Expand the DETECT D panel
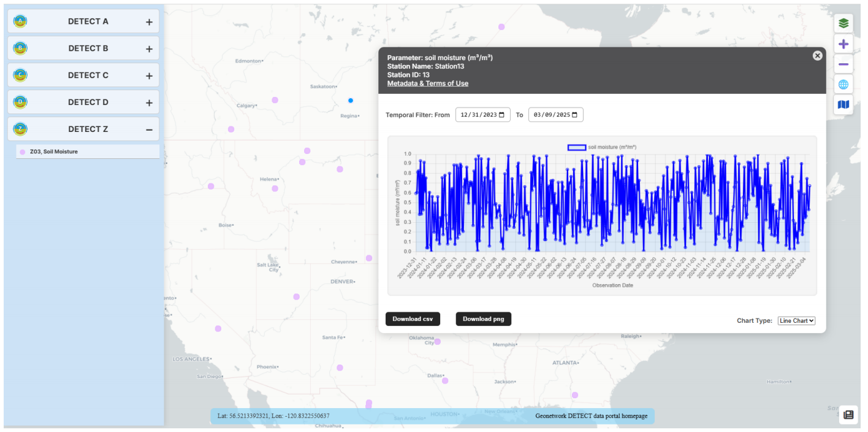868x432 pixels. click(x=149, y=103)
